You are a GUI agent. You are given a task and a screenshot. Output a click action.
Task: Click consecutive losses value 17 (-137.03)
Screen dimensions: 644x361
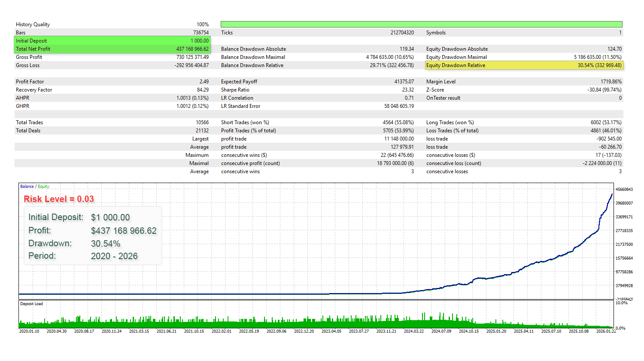point(608,155)
